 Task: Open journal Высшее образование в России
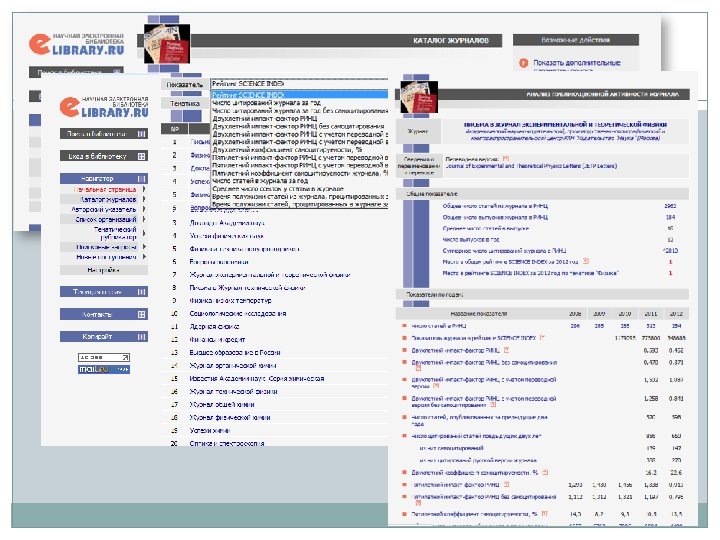pos(235,352)
